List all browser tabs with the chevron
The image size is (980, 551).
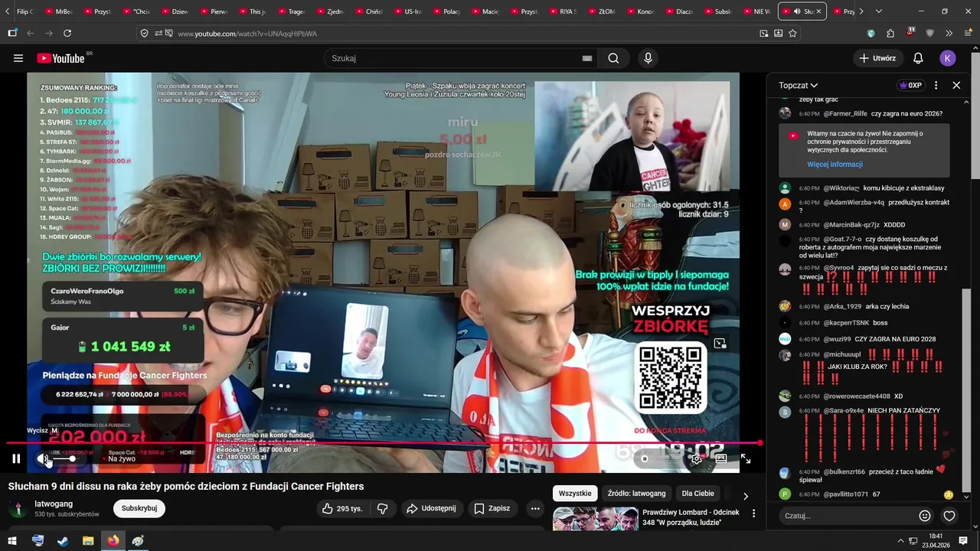coord(878,11)
